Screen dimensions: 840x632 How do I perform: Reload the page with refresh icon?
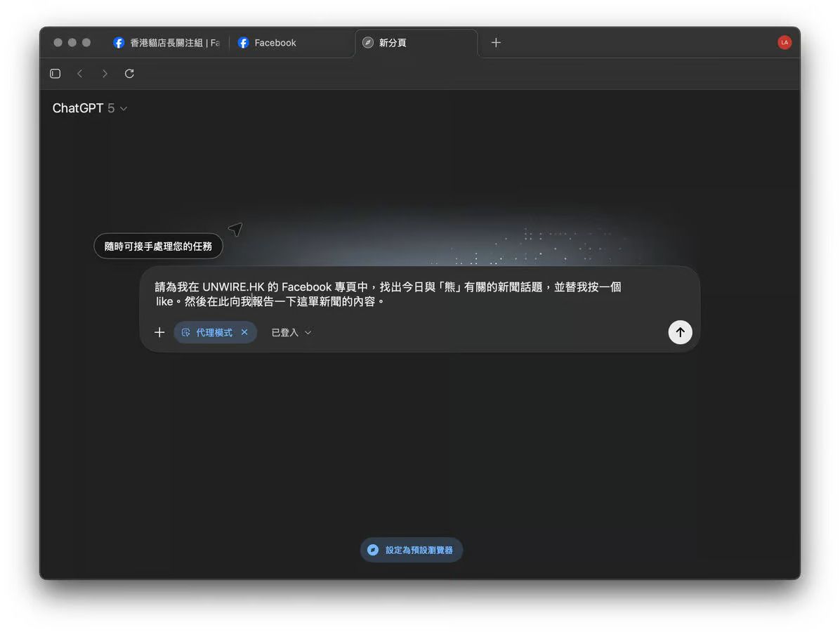[x=129, y=73]
